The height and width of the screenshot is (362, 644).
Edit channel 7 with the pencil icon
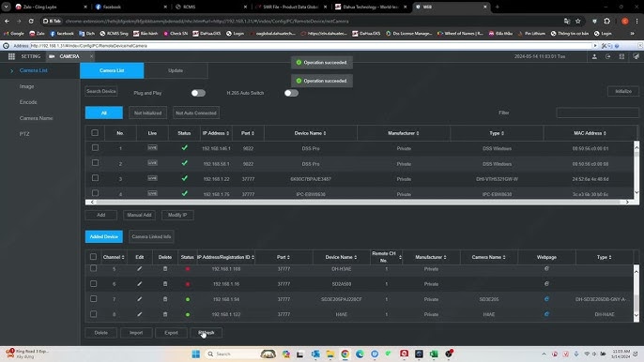pos(140,299)
